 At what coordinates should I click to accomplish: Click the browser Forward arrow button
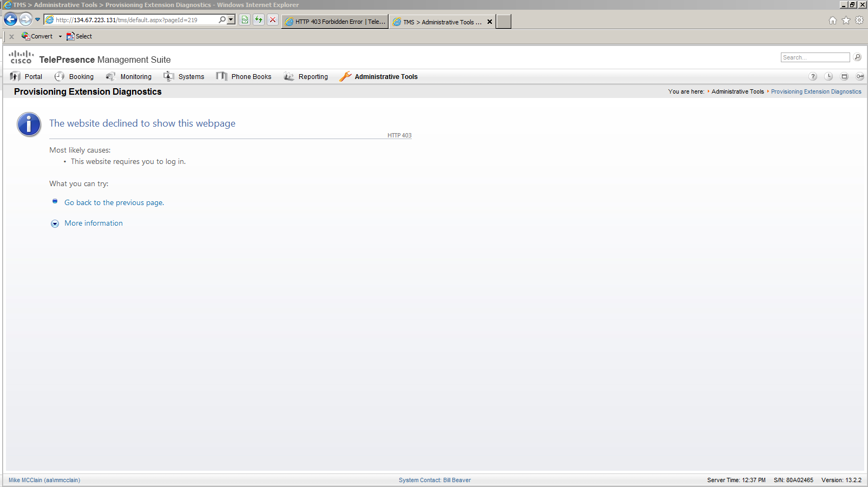[26, 20]
